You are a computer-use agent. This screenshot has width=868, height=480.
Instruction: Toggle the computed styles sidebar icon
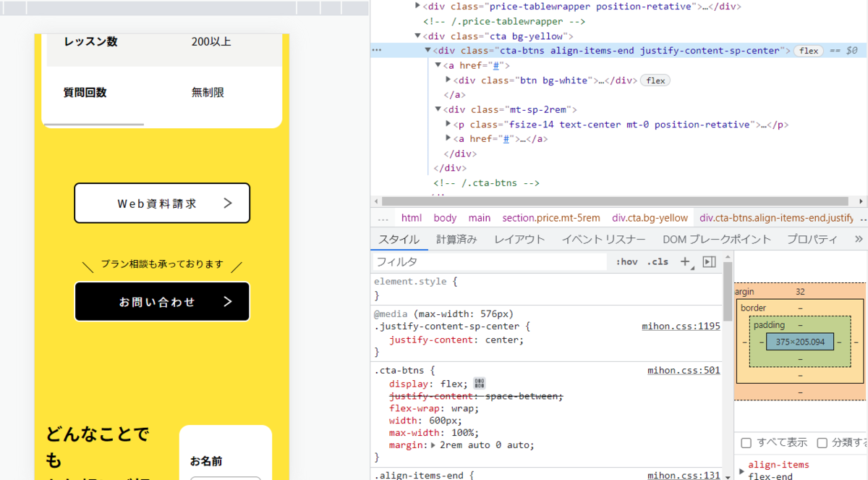709,261
